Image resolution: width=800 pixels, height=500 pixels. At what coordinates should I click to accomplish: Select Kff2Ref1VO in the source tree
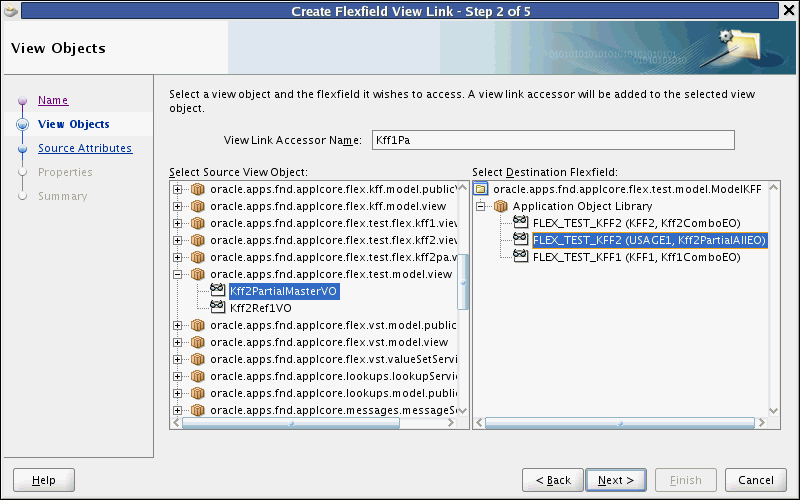click(261, 308)
